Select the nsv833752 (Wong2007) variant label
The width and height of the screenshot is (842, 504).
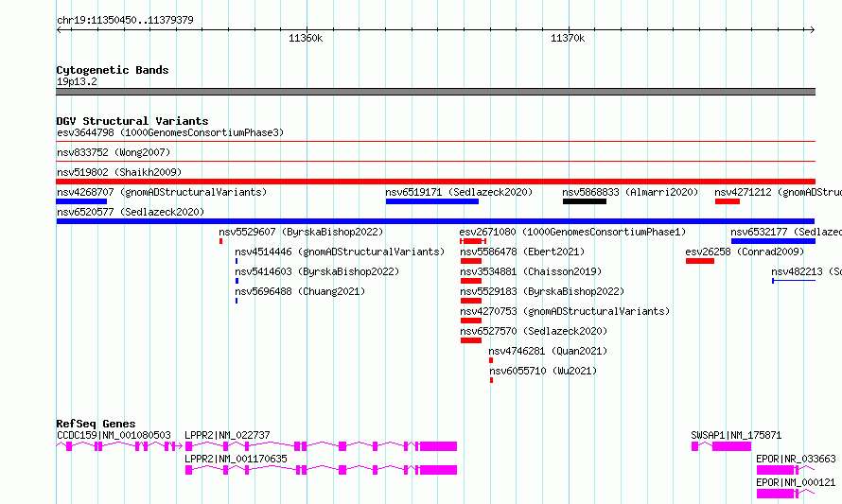coord(114,152)
